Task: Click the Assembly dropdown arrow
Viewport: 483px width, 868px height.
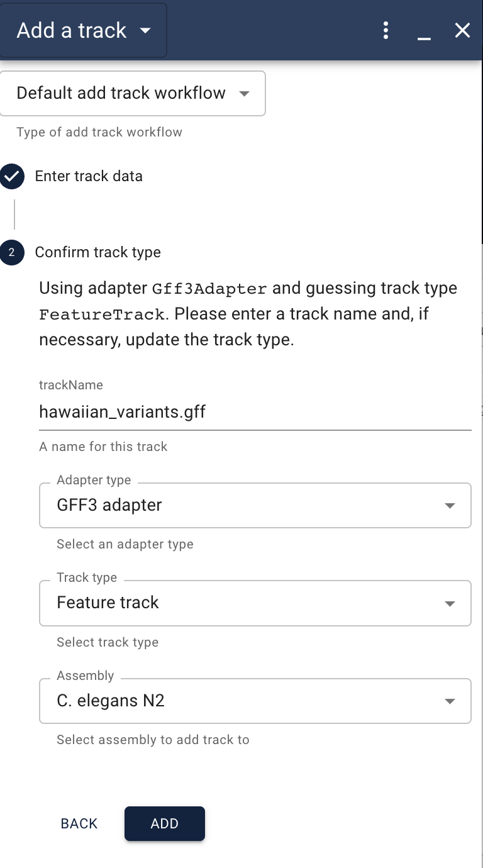Action: pyautogui.click(x=450, y=701)
